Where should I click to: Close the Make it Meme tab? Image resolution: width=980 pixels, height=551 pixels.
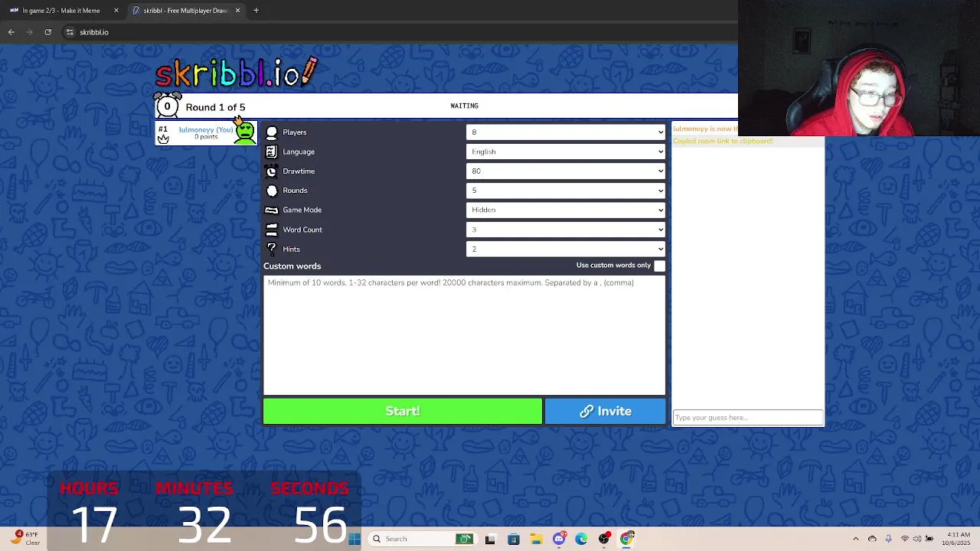tap(116, 11)
